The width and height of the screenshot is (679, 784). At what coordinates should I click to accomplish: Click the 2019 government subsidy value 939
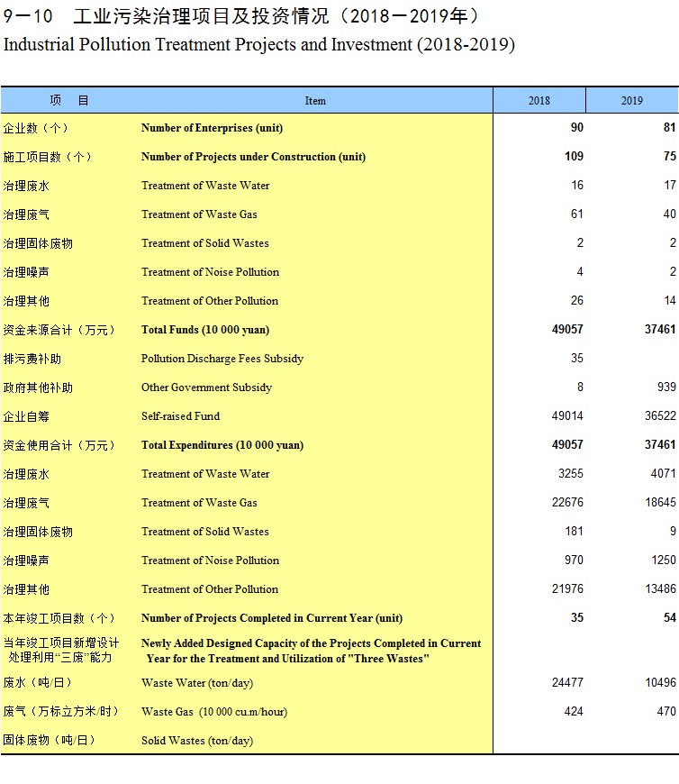click(666, 387)
